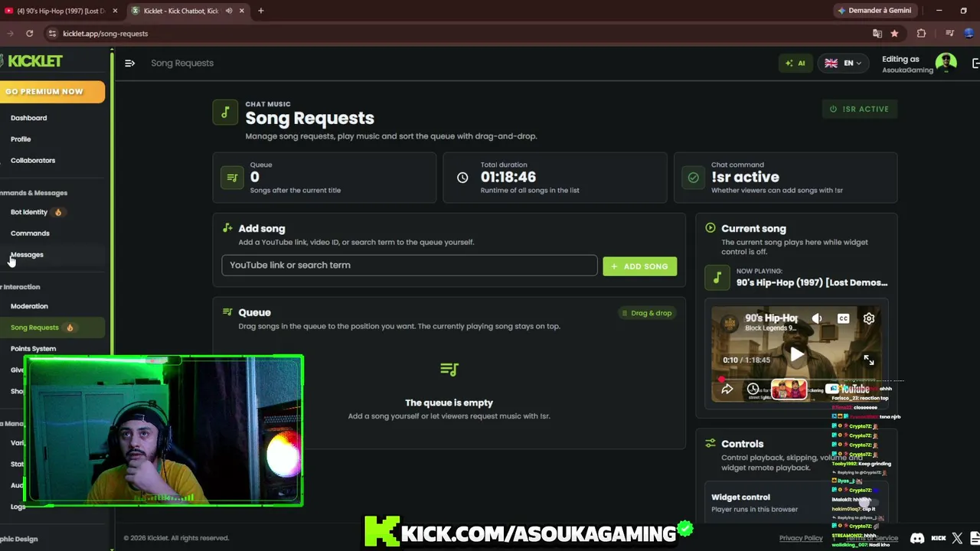980x551 pixels.
Task: Open Dashboard in the sidebar
Action: pyautogui.click(x=28, y=118)
